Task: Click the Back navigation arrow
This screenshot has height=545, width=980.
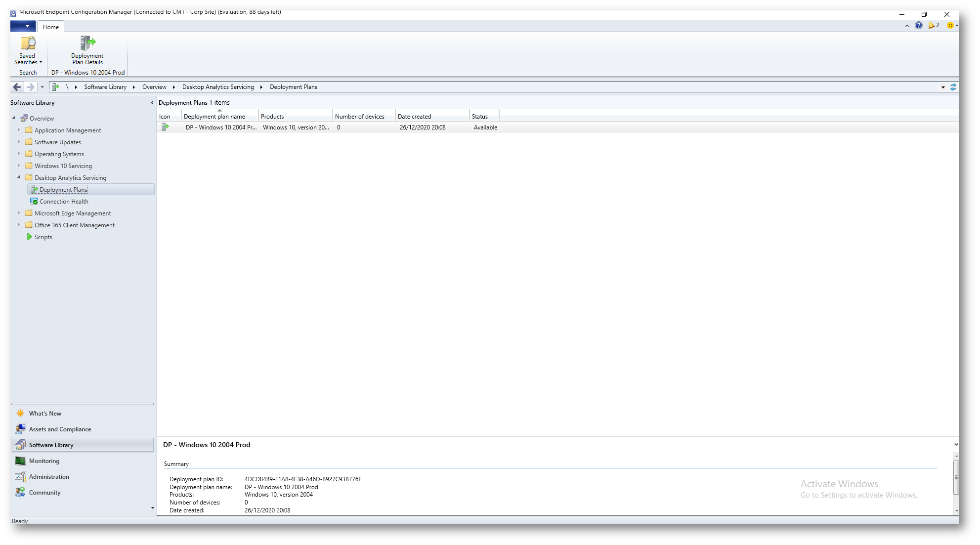Action: (17, 87)
